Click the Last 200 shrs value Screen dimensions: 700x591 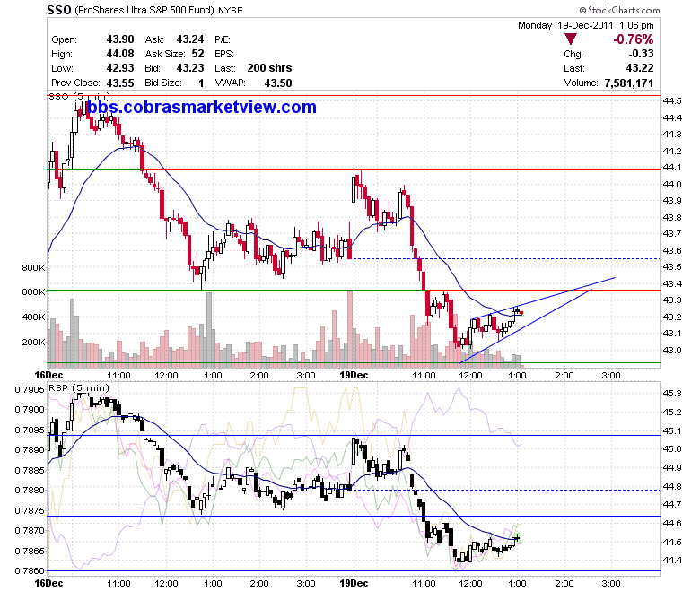tap(269, 68)
